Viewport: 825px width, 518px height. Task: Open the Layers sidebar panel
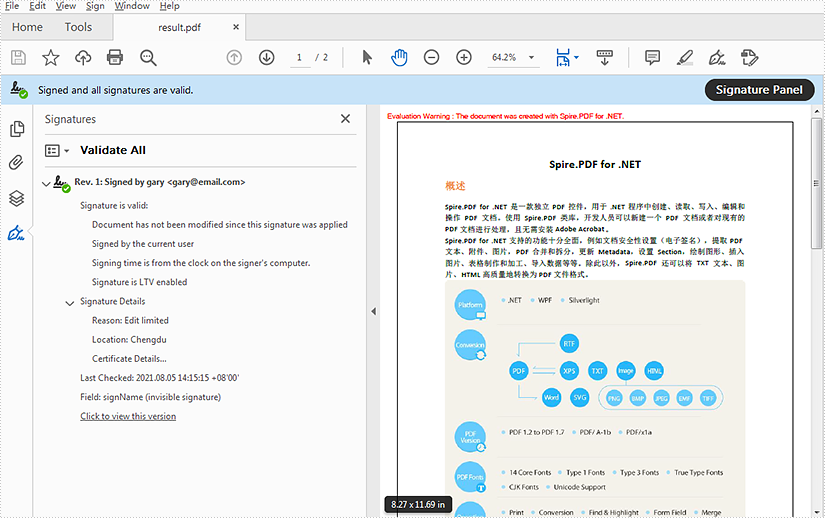[17, 198]
